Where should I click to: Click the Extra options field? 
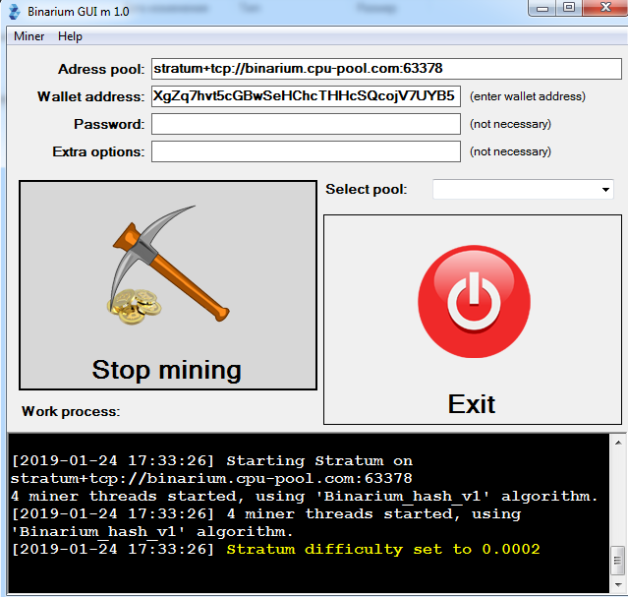pyautogui.click(x=306, y=151)
